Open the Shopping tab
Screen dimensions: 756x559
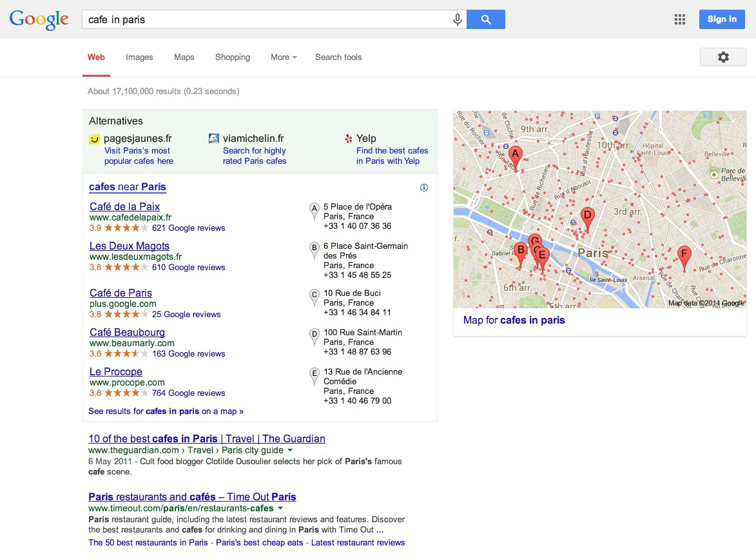coord(232,57)
